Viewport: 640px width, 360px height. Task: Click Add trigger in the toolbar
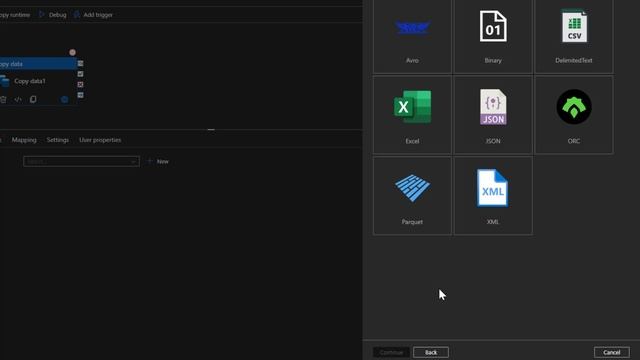point(93,15)
